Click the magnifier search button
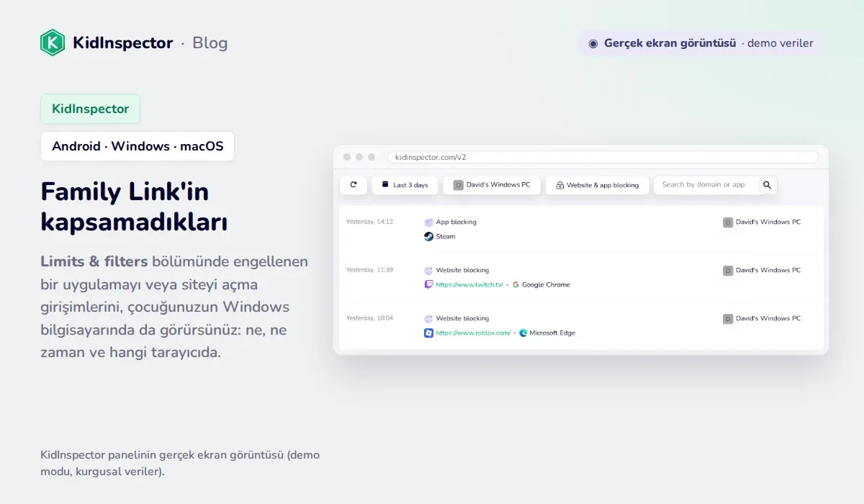The height and width of the screenshot is (504, 864). coord(767,185)
